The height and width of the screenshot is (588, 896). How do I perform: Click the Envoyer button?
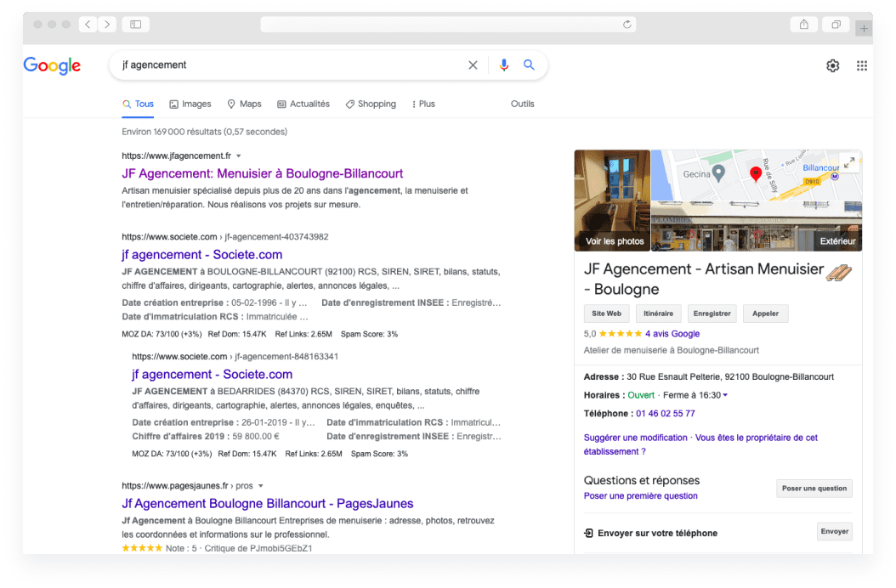click(x=834, y=531)
